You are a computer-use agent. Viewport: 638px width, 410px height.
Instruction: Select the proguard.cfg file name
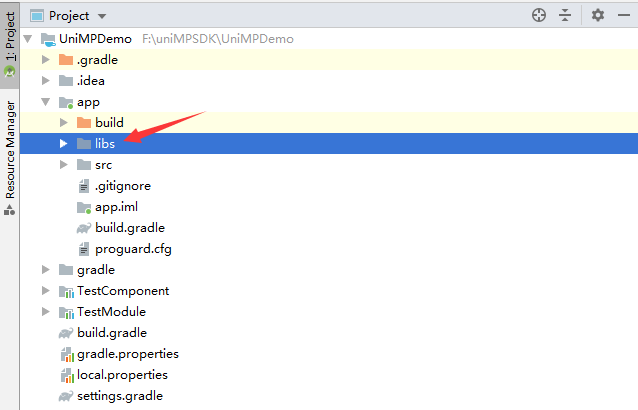[133, 249]
